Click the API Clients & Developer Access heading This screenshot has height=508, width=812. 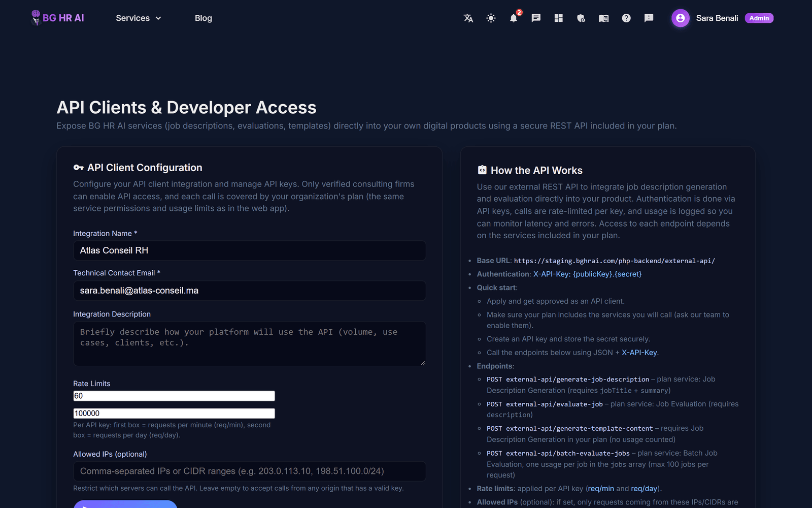186,108
